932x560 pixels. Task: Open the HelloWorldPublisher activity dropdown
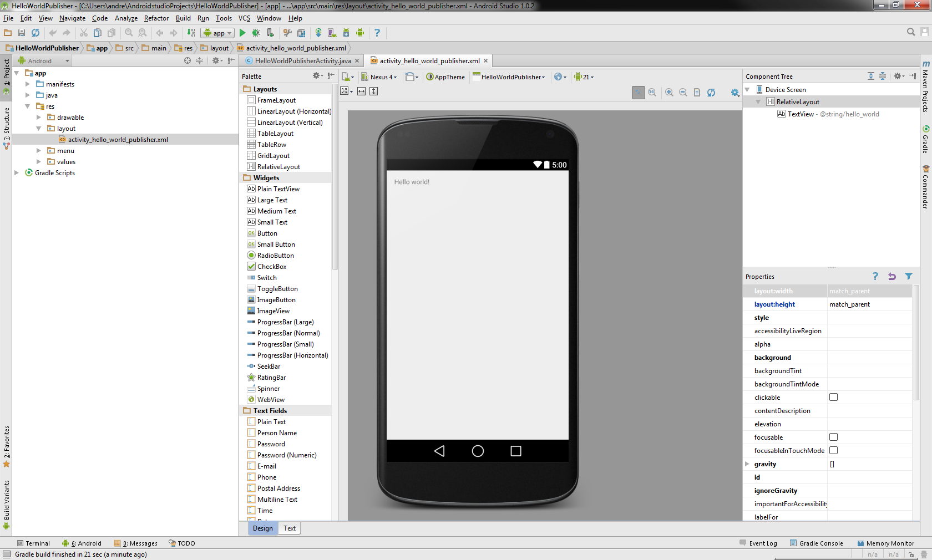509,77
